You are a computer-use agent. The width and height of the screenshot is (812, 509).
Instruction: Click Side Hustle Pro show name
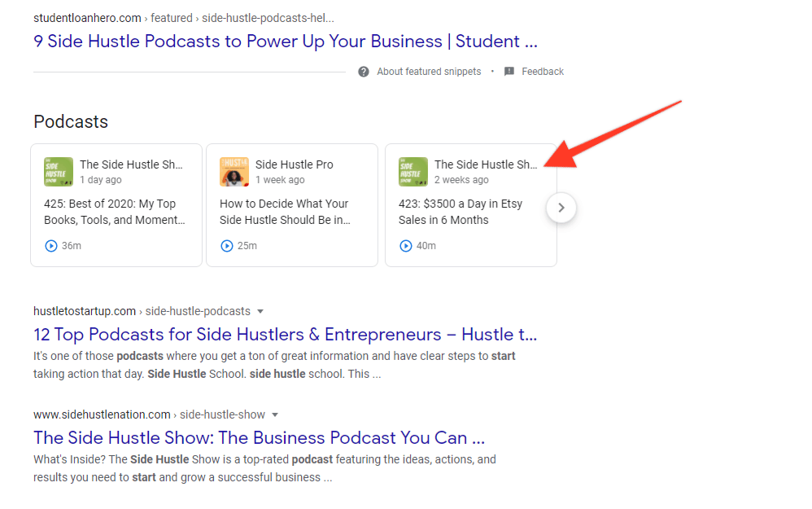[x=295, y=165]
